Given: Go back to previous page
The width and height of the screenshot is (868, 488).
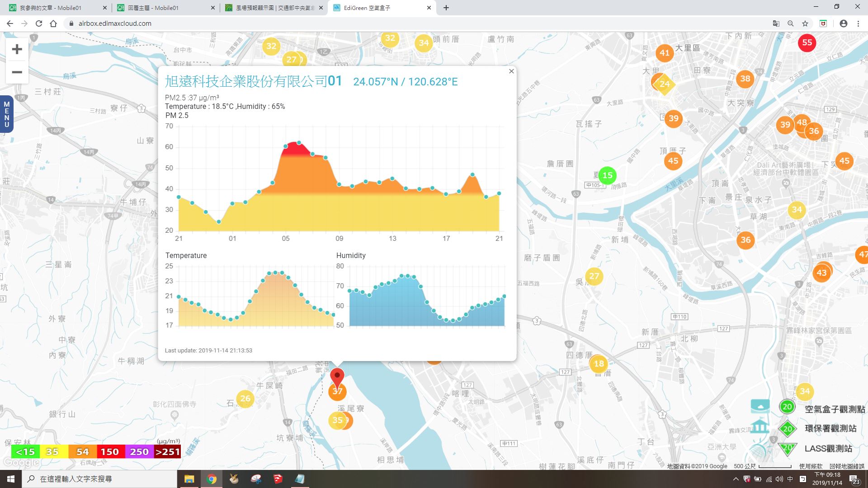Looking at the screenshot, I should pyautogui.click(x=10, y=23).
